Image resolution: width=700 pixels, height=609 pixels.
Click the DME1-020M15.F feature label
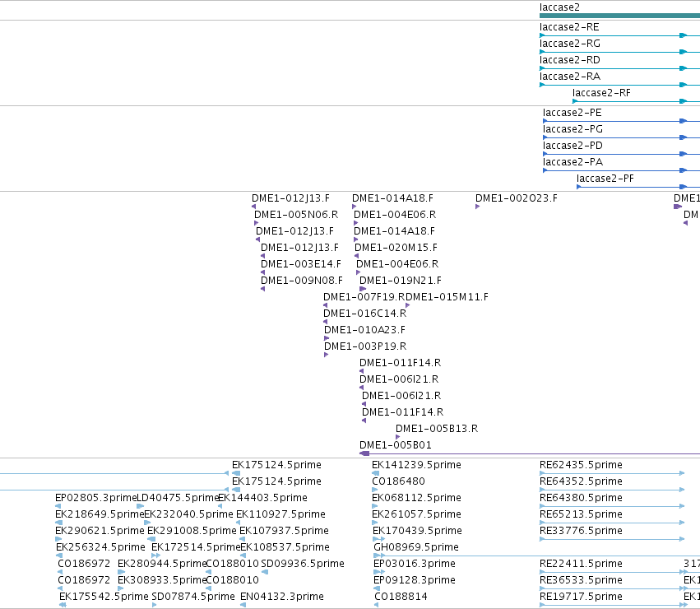click(396, 248)
